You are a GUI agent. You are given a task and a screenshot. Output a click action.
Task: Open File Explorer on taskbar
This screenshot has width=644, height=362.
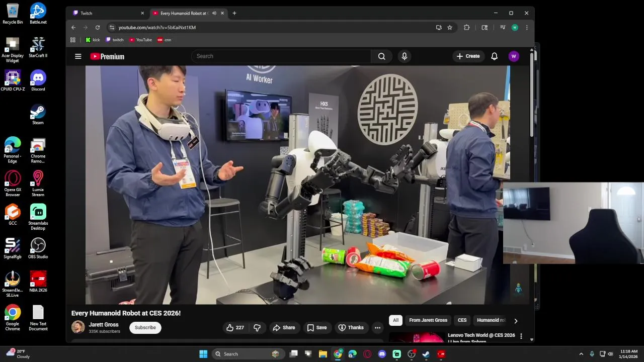[x=323, y=354]
